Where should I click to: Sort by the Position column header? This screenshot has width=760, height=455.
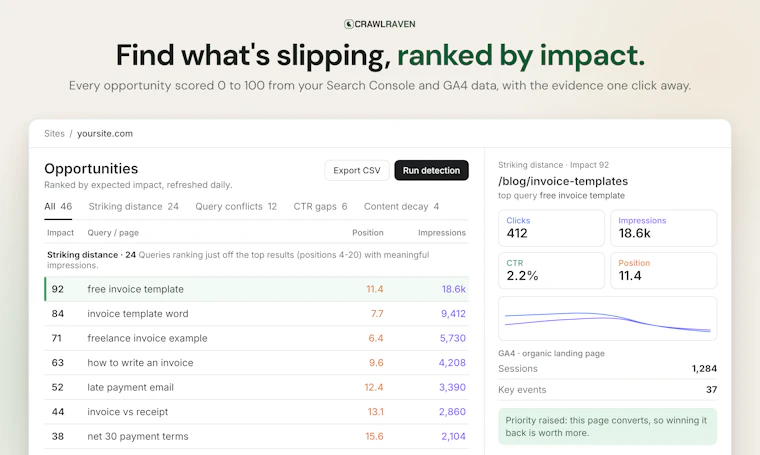point(367,233)
